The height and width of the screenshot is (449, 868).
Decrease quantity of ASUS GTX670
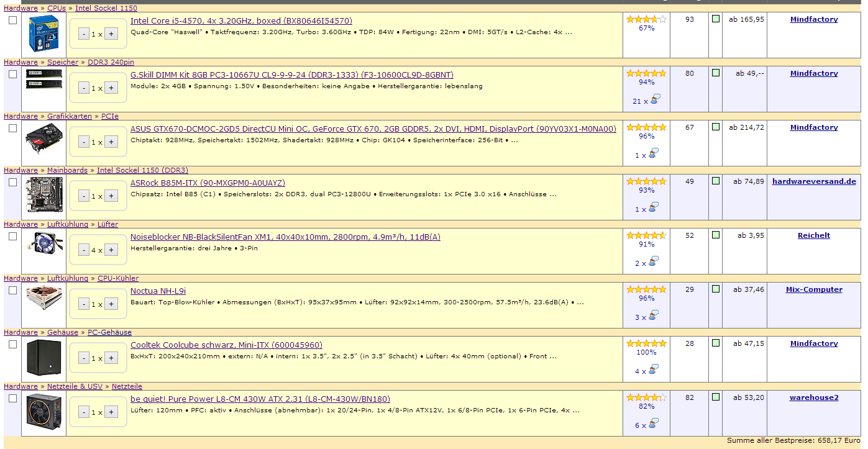coord(84,142)
